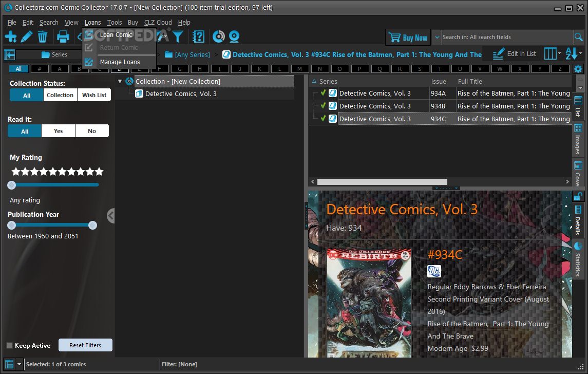Click the Issue column header
This screenshot has width=588, height=374.
pos(439,81)
